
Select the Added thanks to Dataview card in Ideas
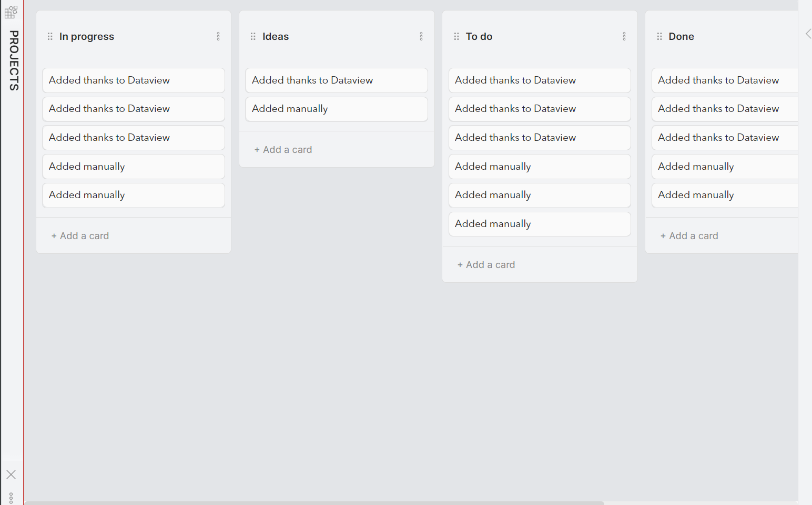coord(337,80)
